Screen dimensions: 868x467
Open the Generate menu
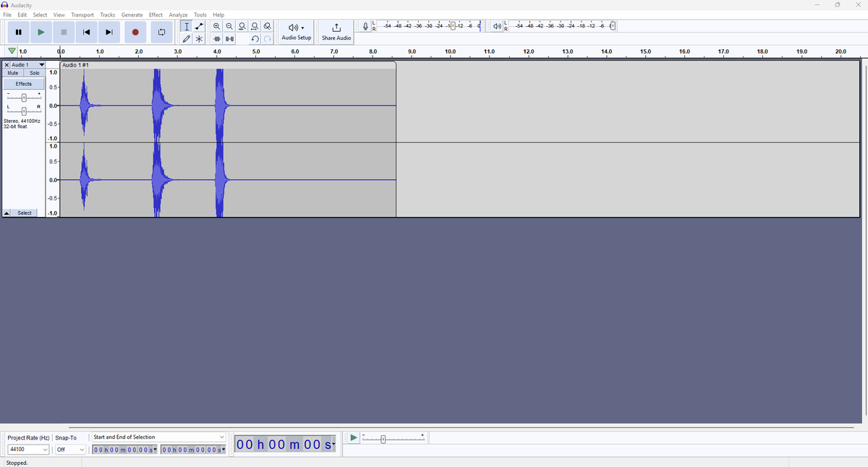click(x=132, y=14)
